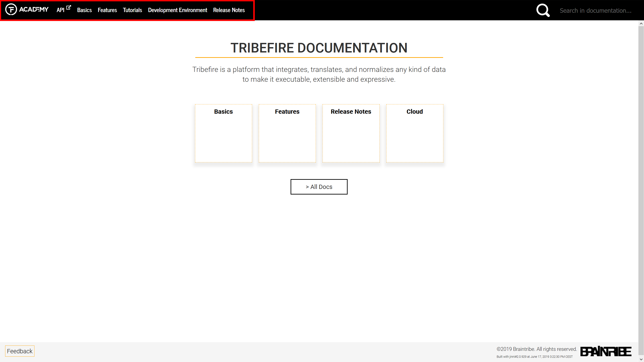Focus the Search in documentation field

[595, 10]
